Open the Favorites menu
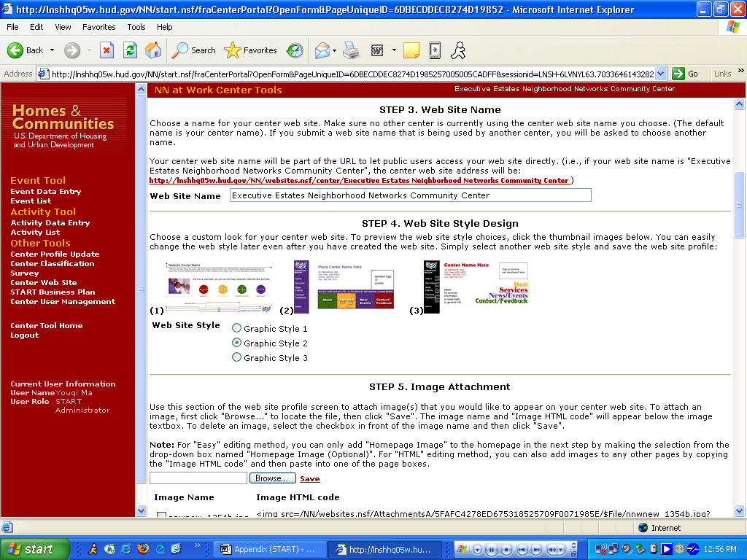Screen dimensions: 747x560 pos(98,27)
